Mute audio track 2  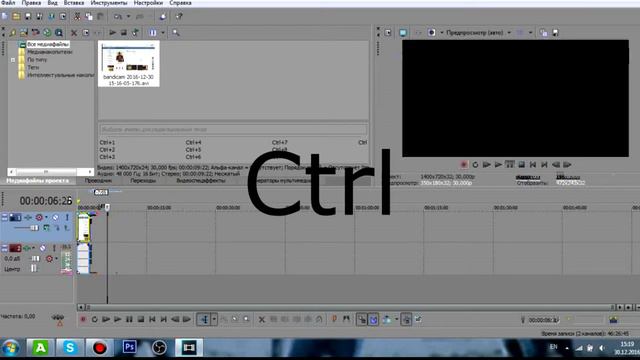point(42,248)
